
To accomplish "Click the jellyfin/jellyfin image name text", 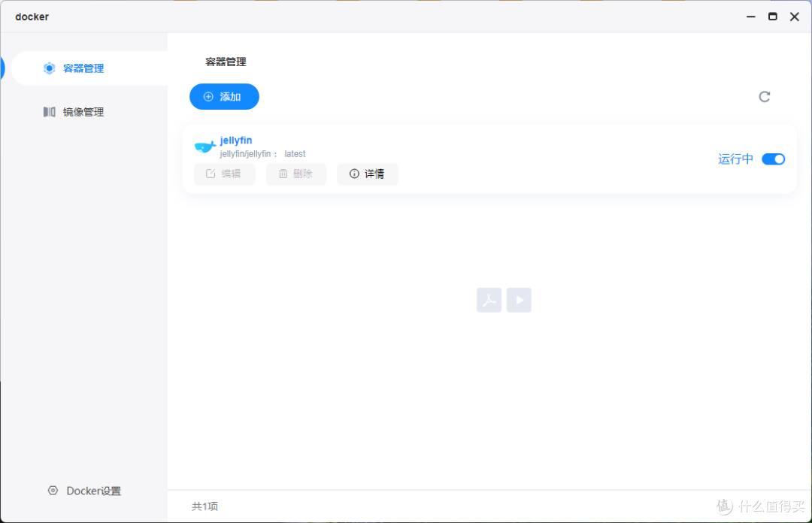I will [x=245, y=154].
